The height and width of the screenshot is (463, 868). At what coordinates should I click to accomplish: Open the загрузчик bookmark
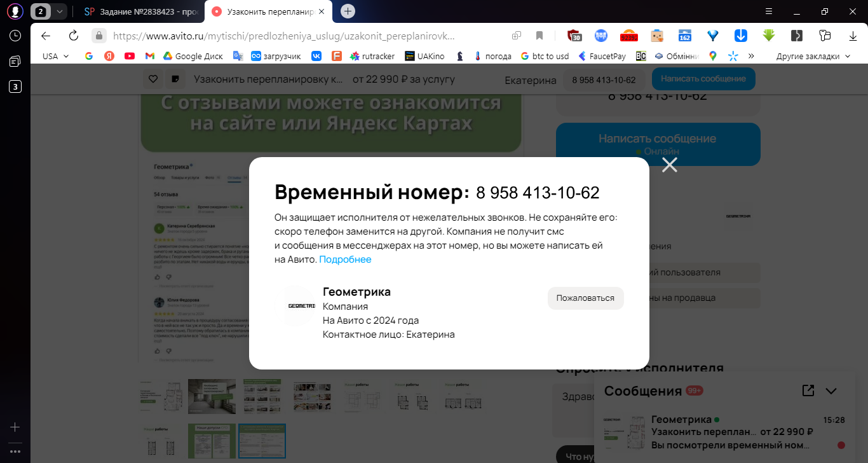pyautogui.click(x=276, y=56)
